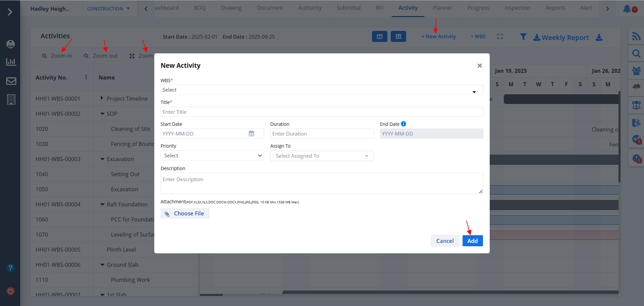
Task: Open the WBS Select dropdown
Action: click(x=321, y=90)
